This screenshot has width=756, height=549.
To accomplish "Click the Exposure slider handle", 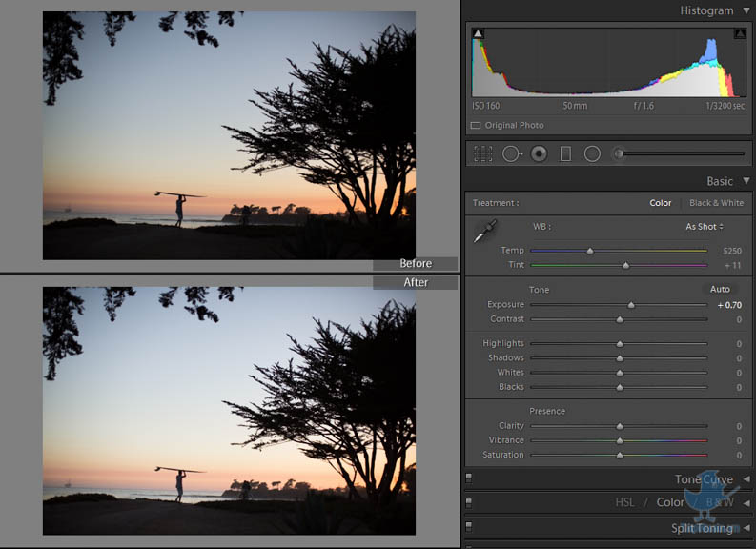I will click(x=631, y=305).
